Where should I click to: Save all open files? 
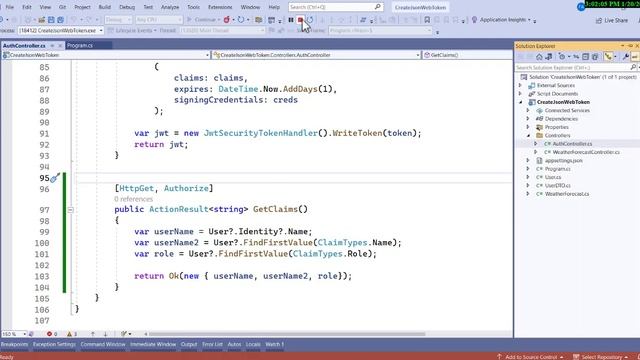click(x=60, y=20)
